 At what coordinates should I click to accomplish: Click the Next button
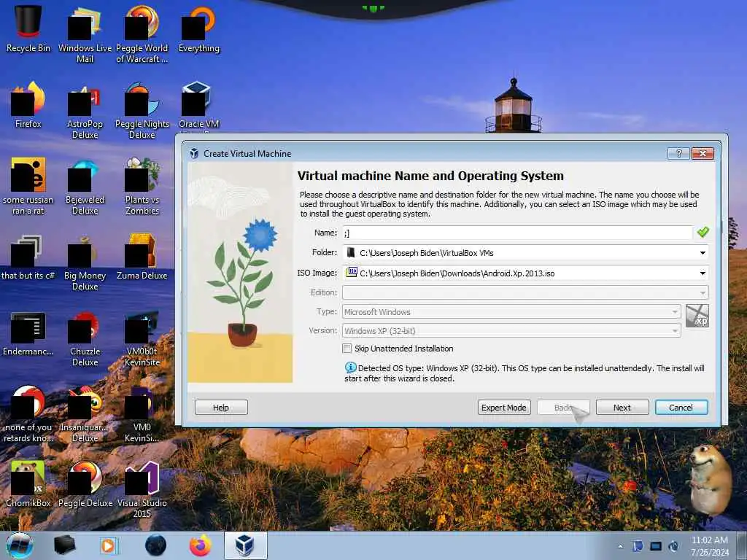point(622,407)
